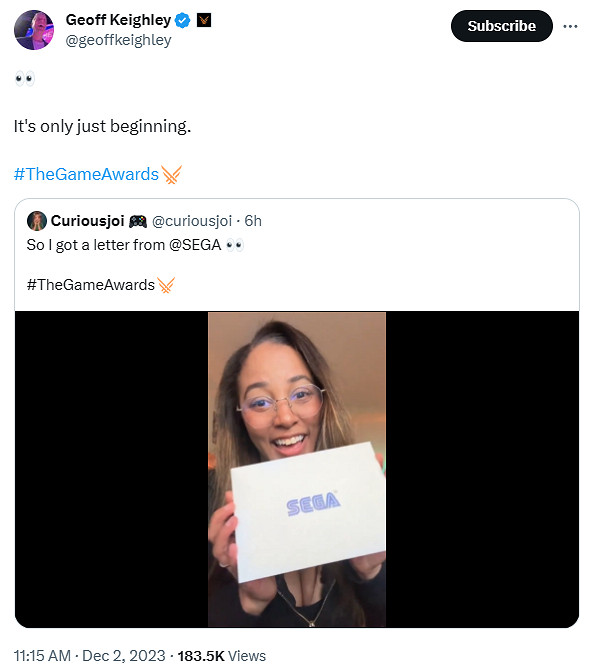The width and height of the screenshot is (596, 671).
Task: Click the @geoffkeighley handle
Action: point(118,40)
